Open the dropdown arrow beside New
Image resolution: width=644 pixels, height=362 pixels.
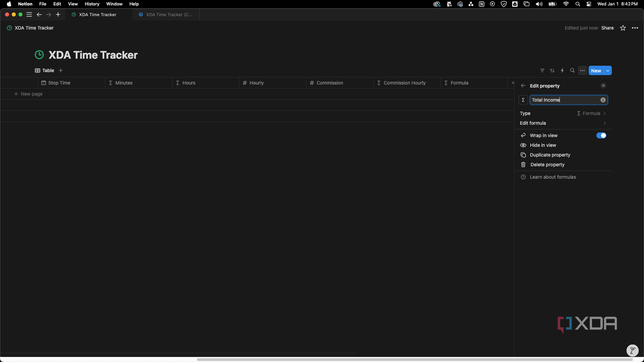(608, 71)
